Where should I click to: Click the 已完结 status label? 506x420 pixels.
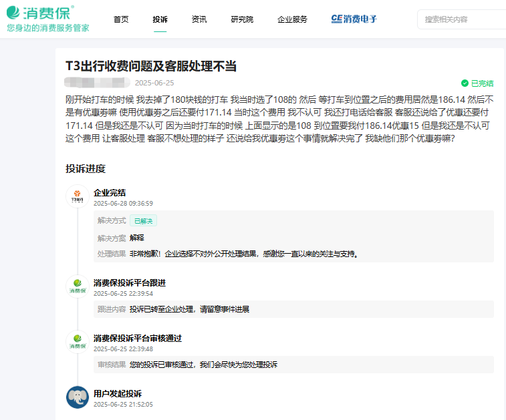click(x=482, y=83)
